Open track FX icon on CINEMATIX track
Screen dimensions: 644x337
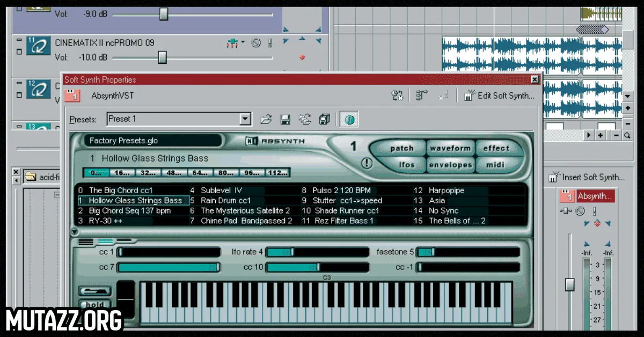click(x=232, y=43)
